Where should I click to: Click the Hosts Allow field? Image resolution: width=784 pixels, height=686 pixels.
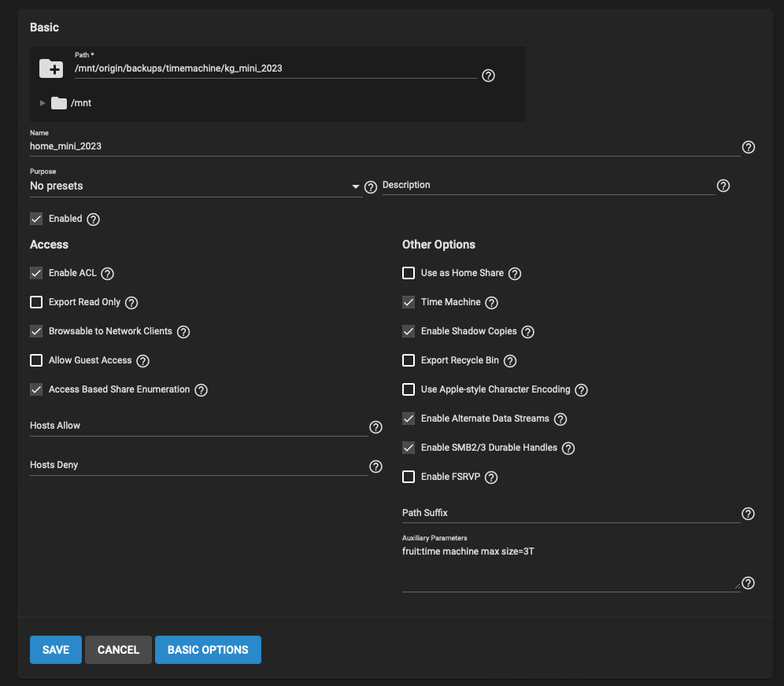click(x=198, y=426)
